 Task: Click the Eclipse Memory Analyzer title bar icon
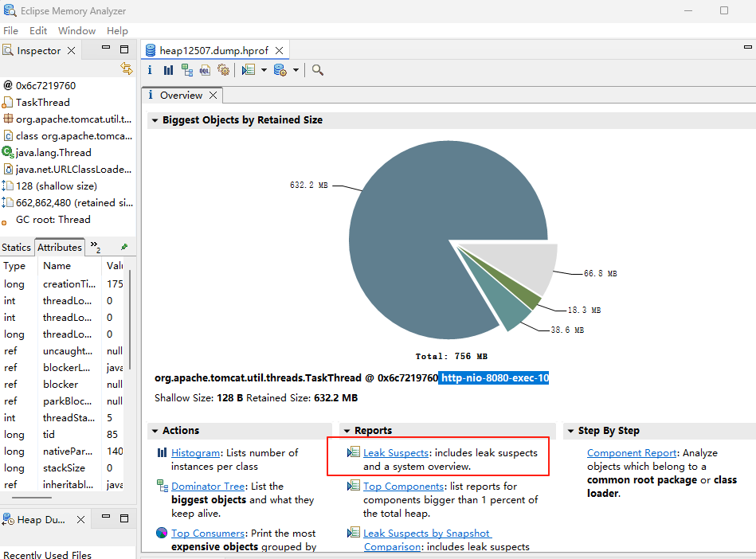pos(10,11)
